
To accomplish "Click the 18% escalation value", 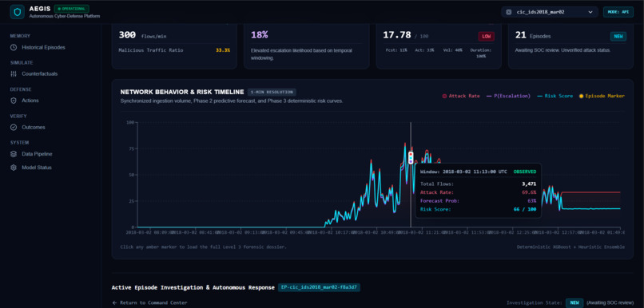I will pos(260,35).
